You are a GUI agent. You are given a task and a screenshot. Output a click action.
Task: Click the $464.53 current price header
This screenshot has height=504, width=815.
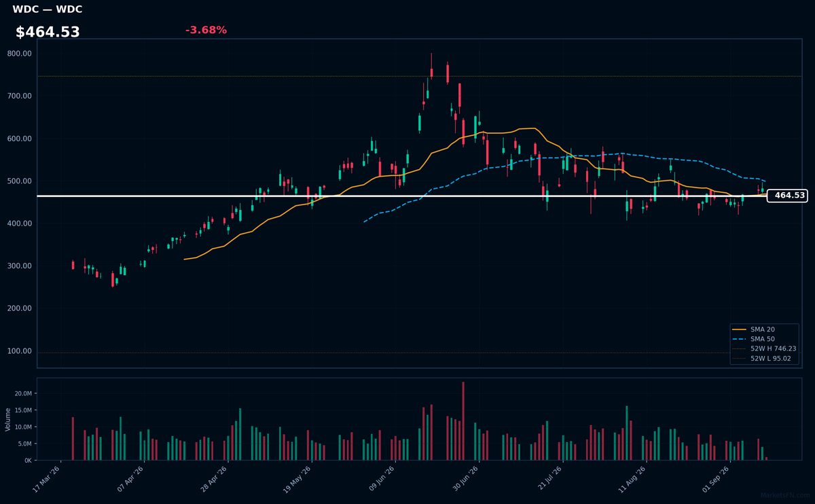(x=48, y=32)
